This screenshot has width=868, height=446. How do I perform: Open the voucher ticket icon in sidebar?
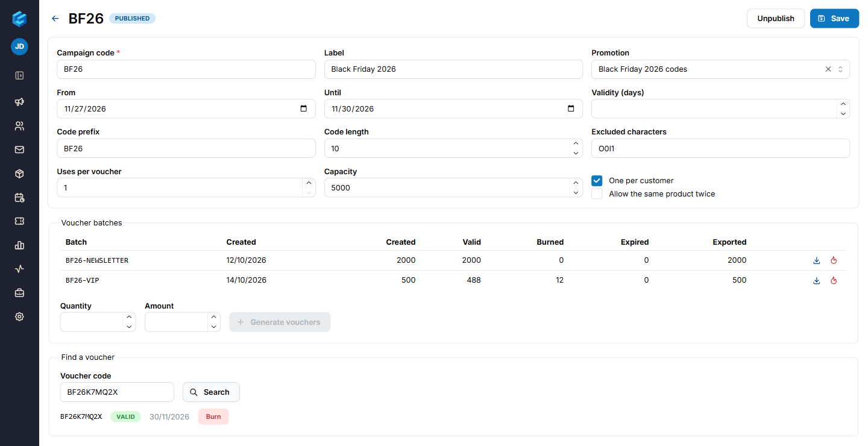pos(19,221)
